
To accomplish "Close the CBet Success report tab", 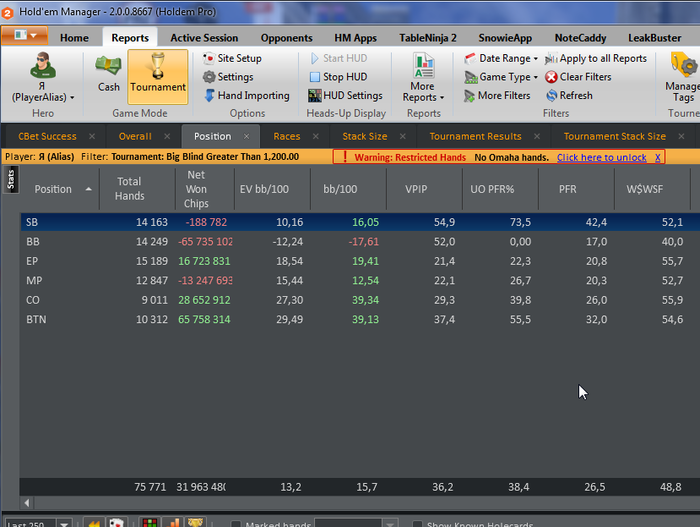I will [92, 136].
